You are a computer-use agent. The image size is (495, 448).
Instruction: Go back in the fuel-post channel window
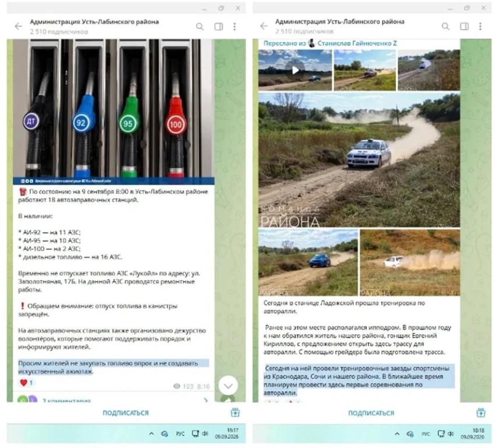[18, 26]
